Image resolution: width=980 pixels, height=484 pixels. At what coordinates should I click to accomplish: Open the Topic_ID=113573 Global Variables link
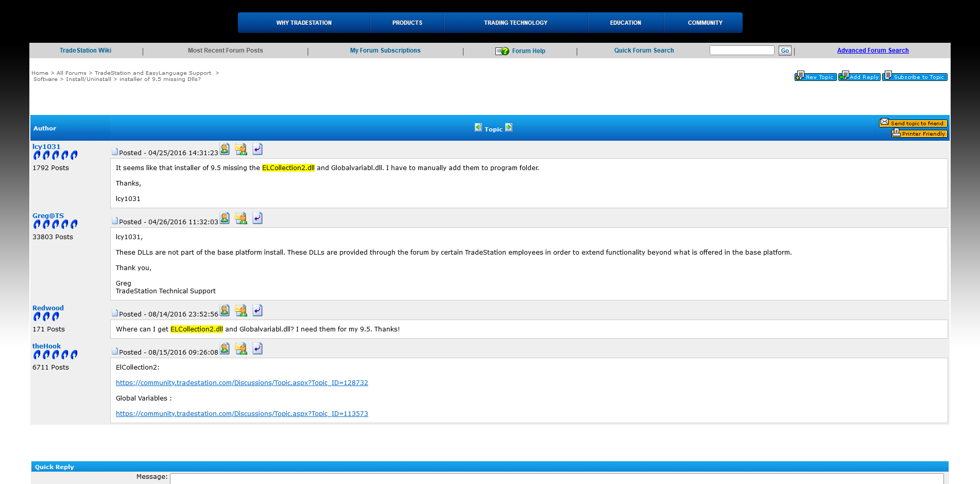point(242,414)
